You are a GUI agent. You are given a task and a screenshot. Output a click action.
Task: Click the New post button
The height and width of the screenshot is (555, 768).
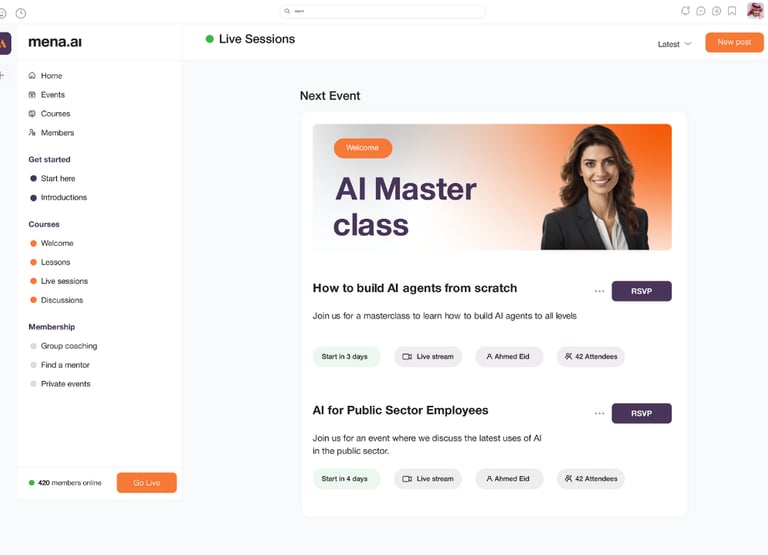(x=734, y=42)
